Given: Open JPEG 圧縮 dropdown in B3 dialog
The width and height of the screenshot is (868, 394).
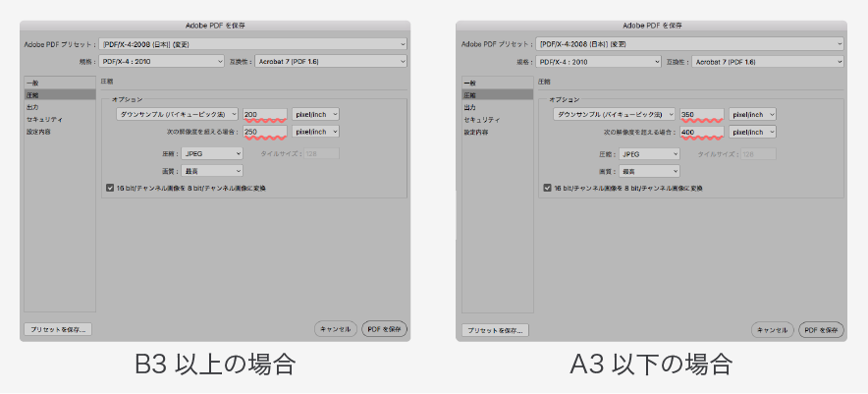Looking at the screenshot, I should [211, 153].
